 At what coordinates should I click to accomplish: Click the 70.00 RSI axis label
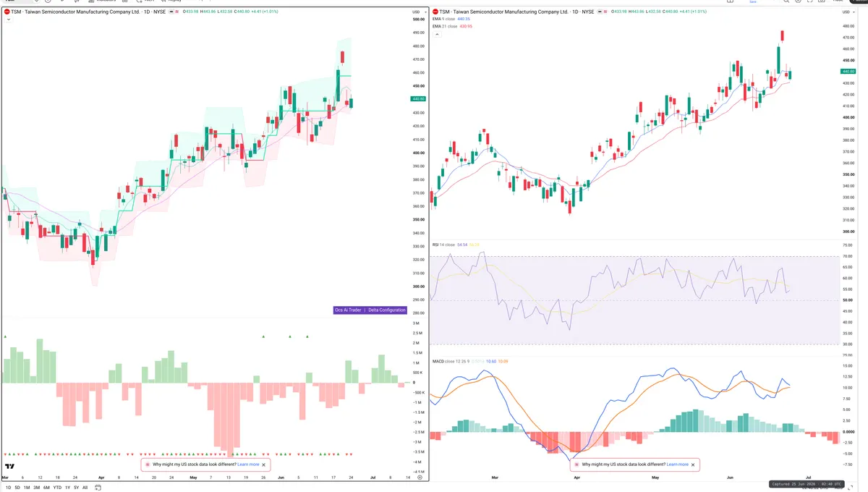click(848, 257)
